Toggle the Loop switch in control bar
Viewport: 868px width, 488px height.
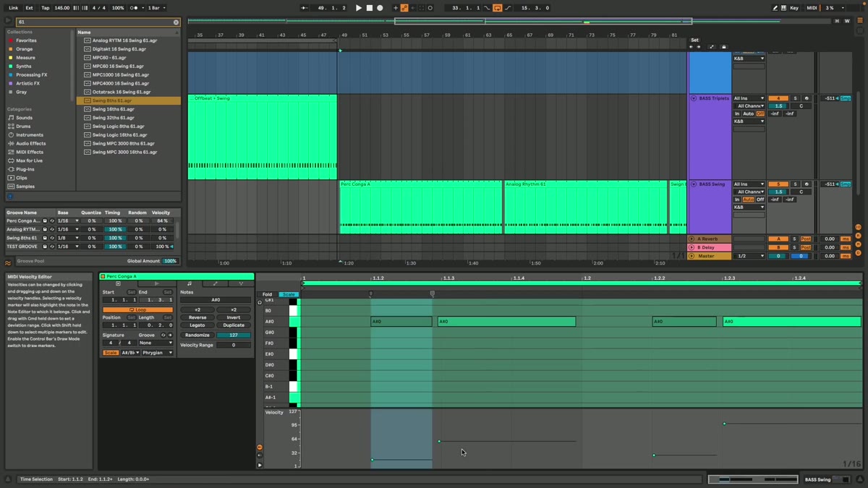pos(497,8)
